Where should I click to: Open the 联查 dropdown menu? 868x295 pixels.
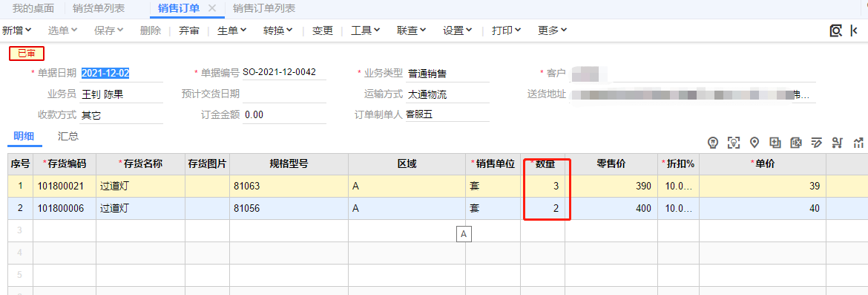[411, 30]
